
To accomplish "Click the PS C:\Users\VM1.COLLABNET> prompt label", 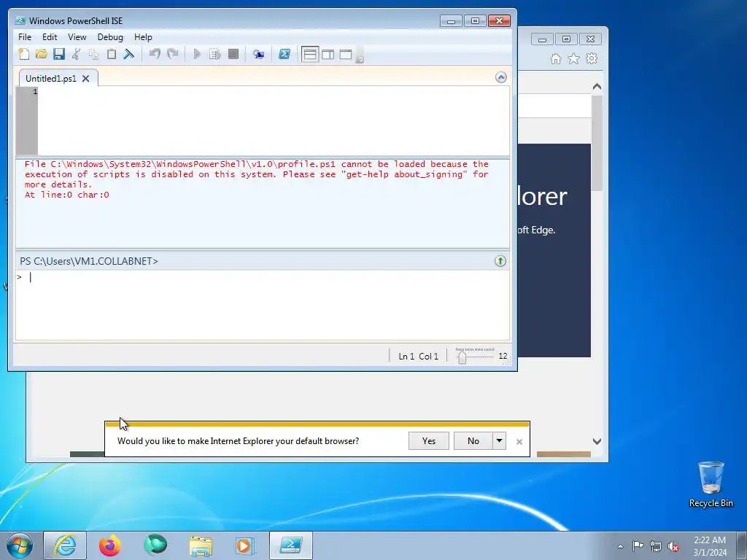I will click(x=89, y=261).
